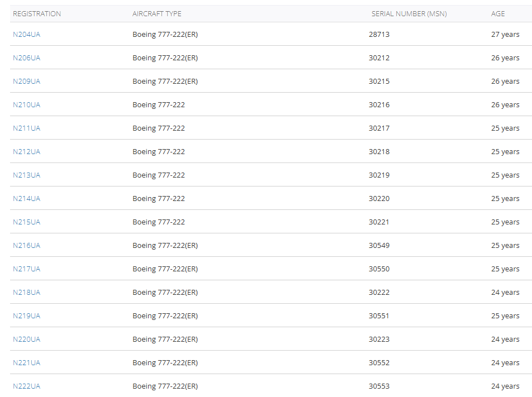Select serial number 30549
The image size is (532, 397).
[379, 245]
